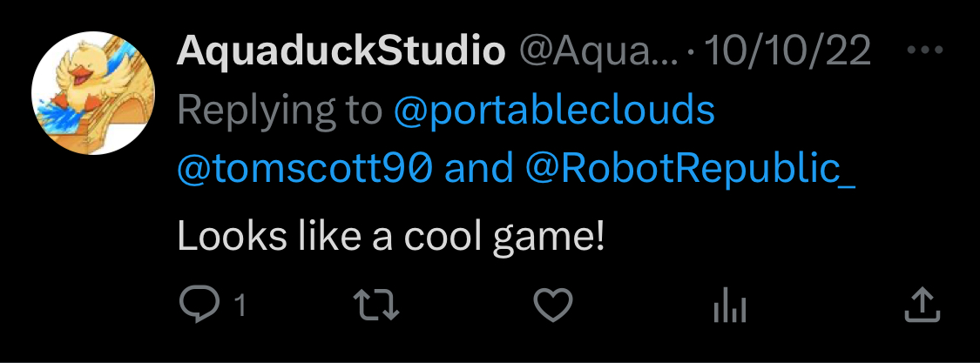Click the tweet text "Looks like a cool game!"
The image size is (980, 363).
click(x=390, y=238)
